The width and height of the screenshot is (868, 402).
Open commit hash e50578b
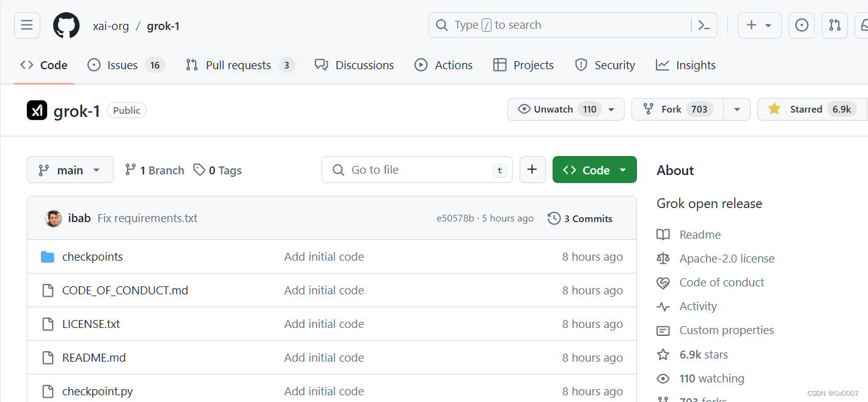455,218
